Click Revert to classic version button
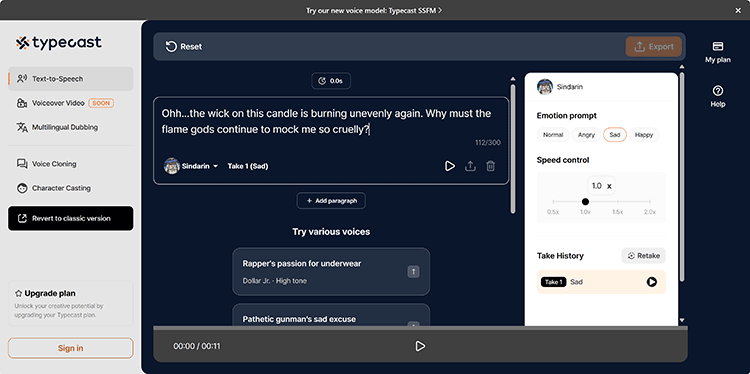 click(x=71, y=219)
